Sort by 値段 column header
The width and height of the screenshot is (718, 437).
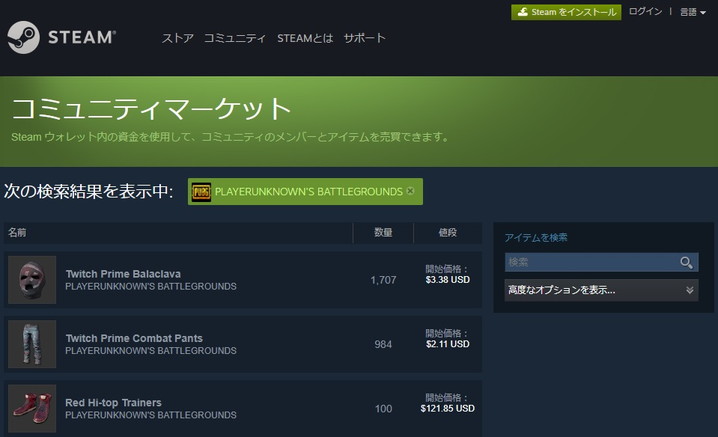447,233
